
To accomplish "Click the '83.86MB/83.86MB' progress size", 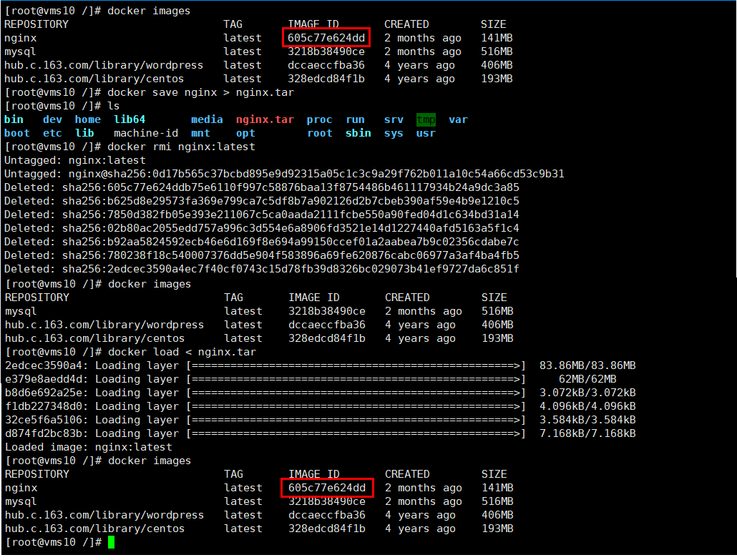I will pos(587,366).
